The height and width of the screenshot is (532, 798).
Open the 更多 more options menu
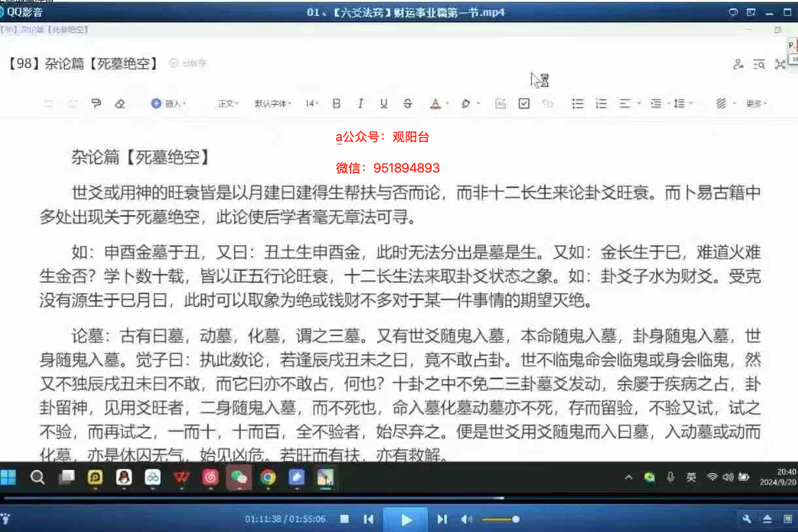click(756, 103)
